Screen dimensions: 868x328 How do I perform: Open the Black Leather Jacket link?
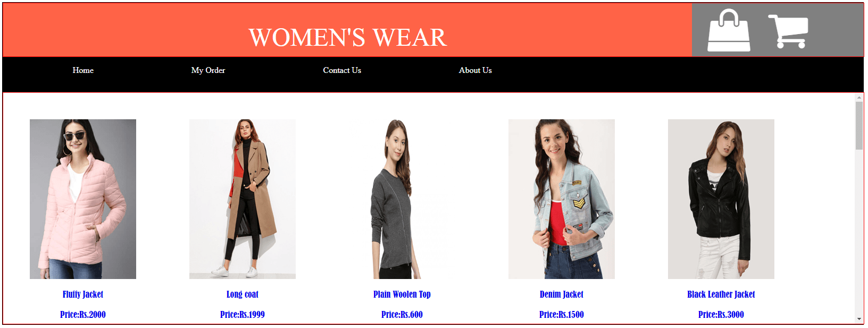coord(721,294)
